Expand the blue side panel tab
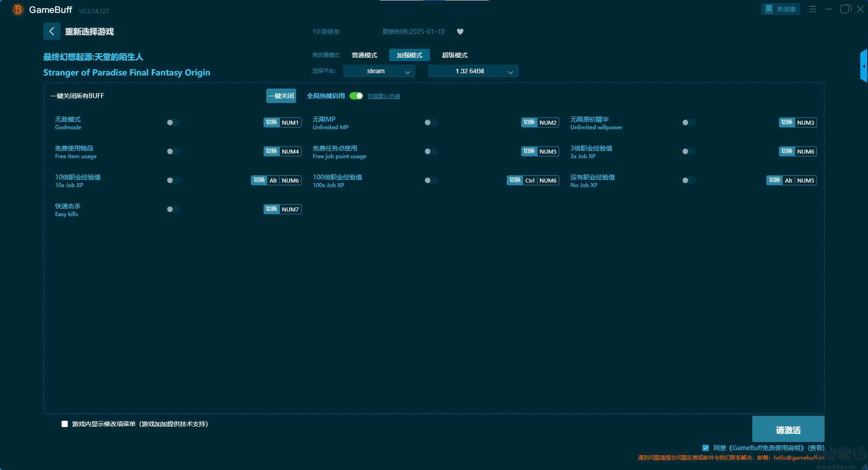The width and height of the screenshot is (868, 470). (x=864, y=66)
